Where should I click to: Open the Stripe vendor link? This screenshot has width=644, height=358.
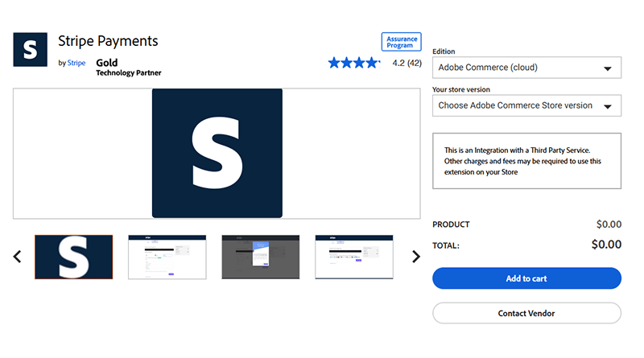click(76, 63)
